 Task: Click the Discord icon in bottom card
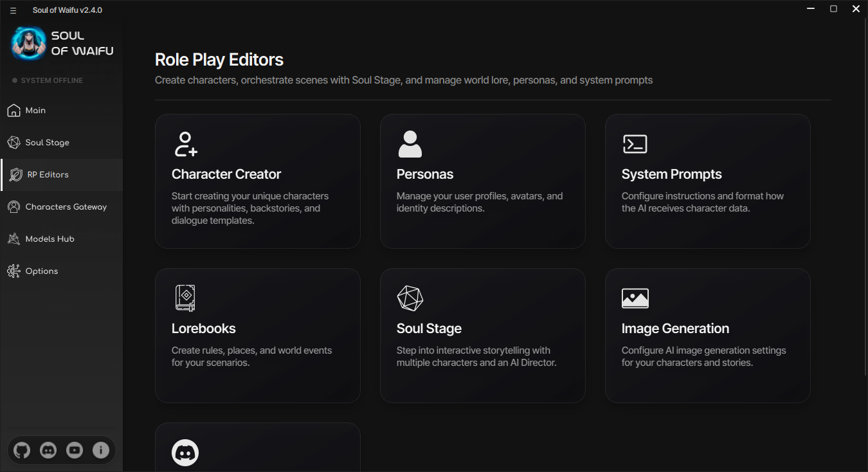[x=185, y=453]
